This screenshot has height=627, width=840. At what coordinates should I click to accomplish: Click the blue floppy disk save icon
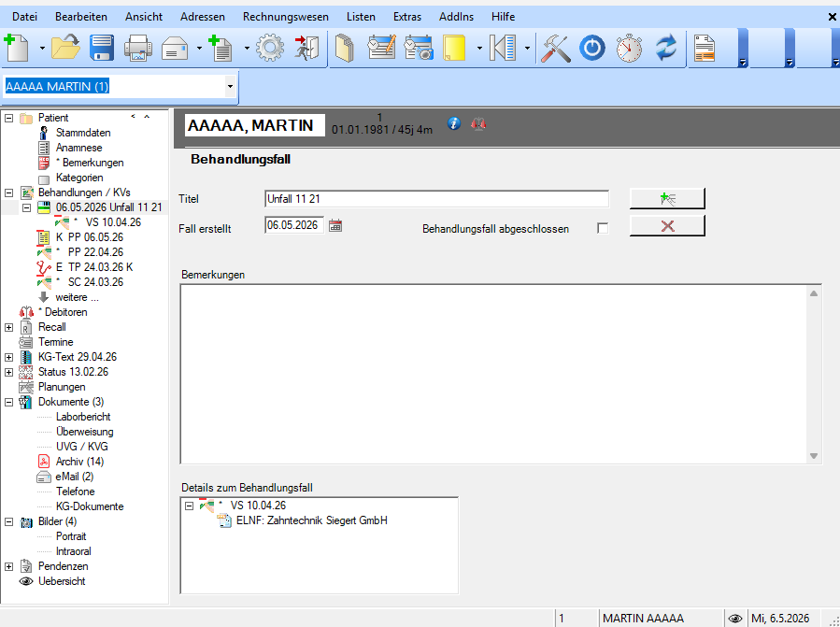click(102, 48)
